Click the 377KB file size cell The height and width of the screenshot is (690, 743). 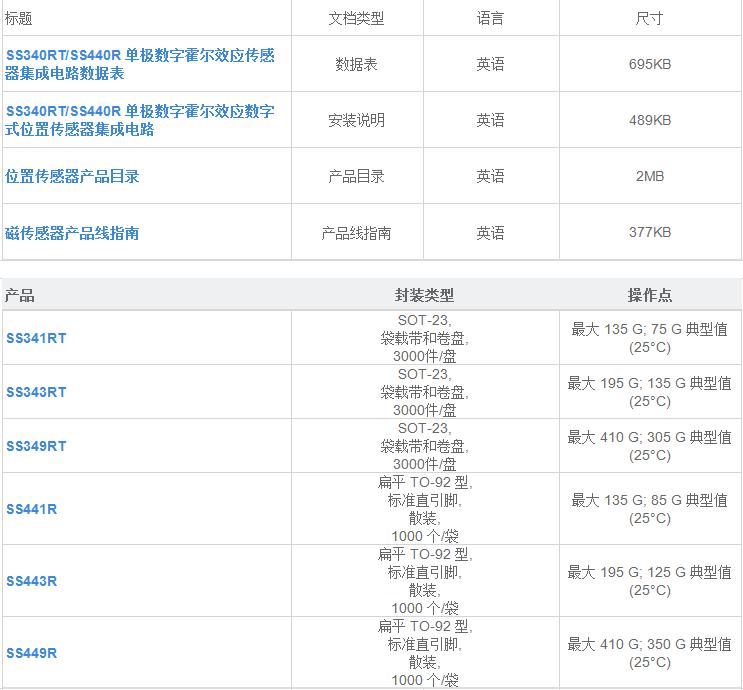[x=649, y=233]
